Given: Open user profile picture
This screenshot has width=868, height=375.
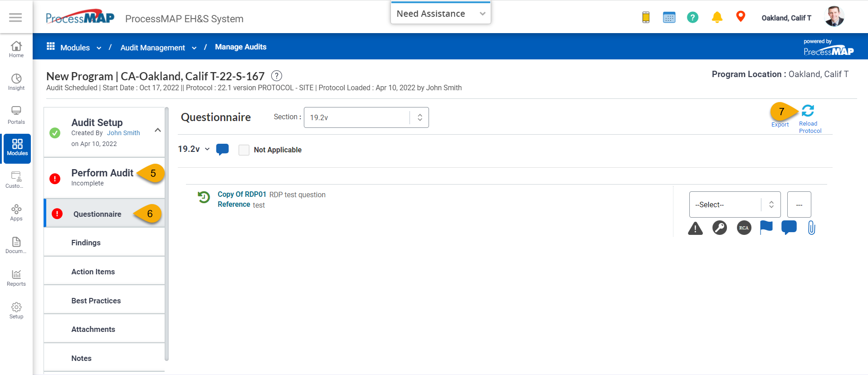Looking at the screenshot, I should tap(834, 17).
